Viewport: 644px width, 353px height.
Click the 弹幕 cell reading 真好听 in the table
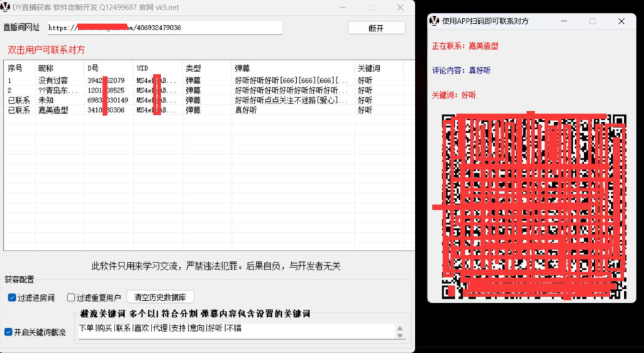[246, 110]
